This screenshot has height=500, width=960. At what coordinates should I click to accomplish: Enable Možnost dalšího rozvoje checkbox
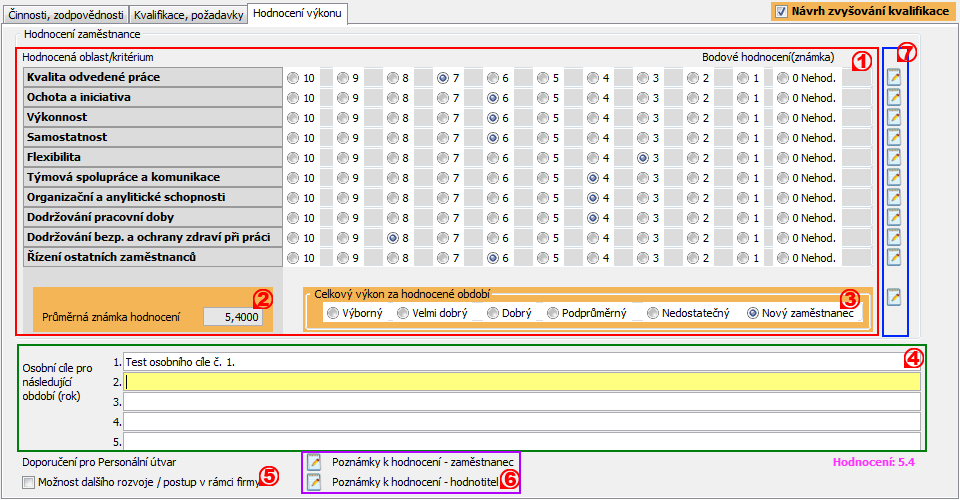coord(28,483)
